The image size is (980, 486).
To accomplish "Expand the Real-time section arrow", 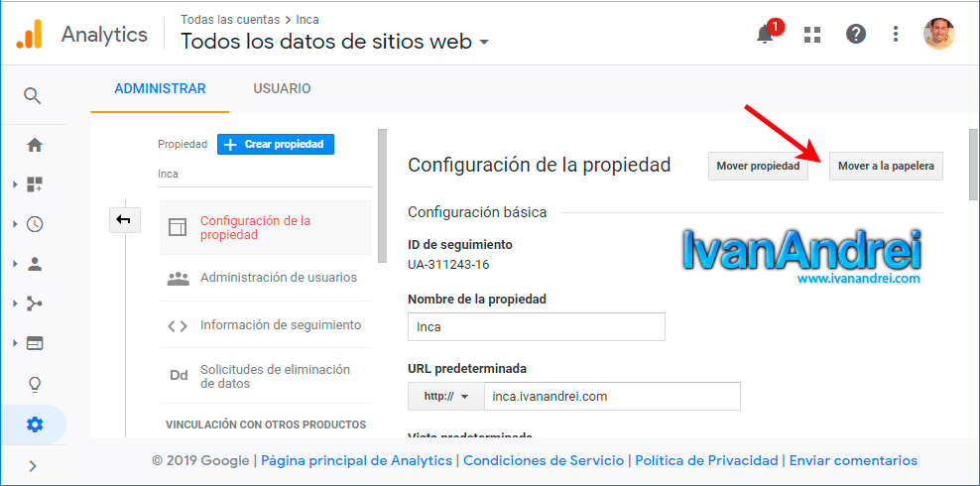I will point(15,224).
